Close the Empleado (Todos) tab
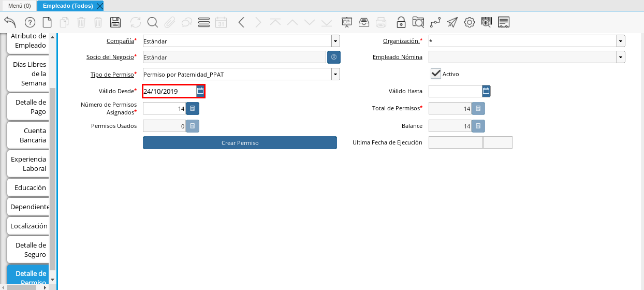Viewport: 644px width, 290px height. click(x=100, y=6)
